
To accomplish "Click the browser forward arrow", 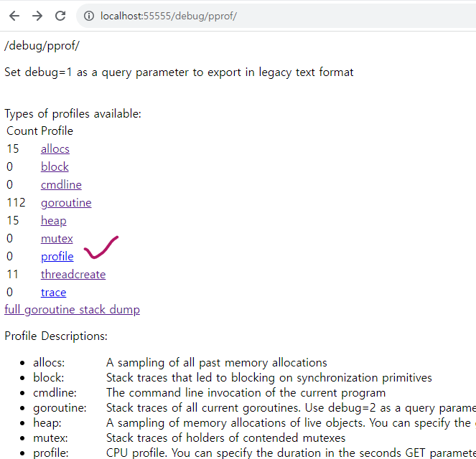I will pyautogui.click(x=37, y=16).
